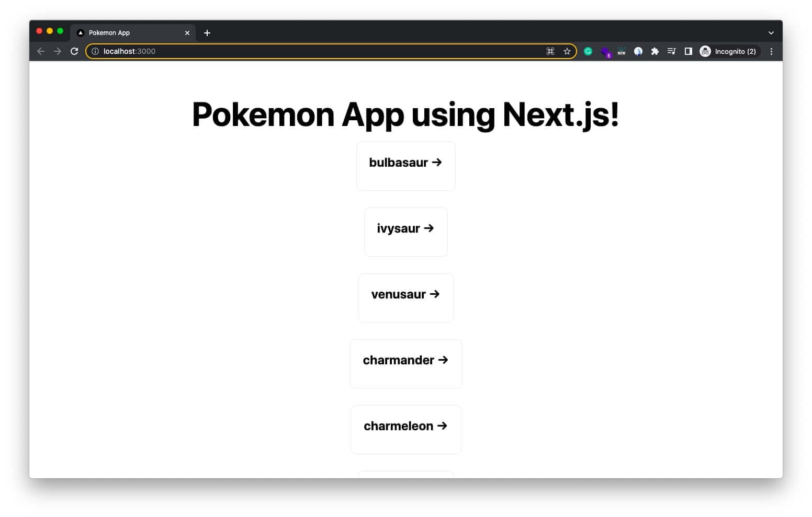Open a new browser tab

pyautogui.click(x=207, y=32)
